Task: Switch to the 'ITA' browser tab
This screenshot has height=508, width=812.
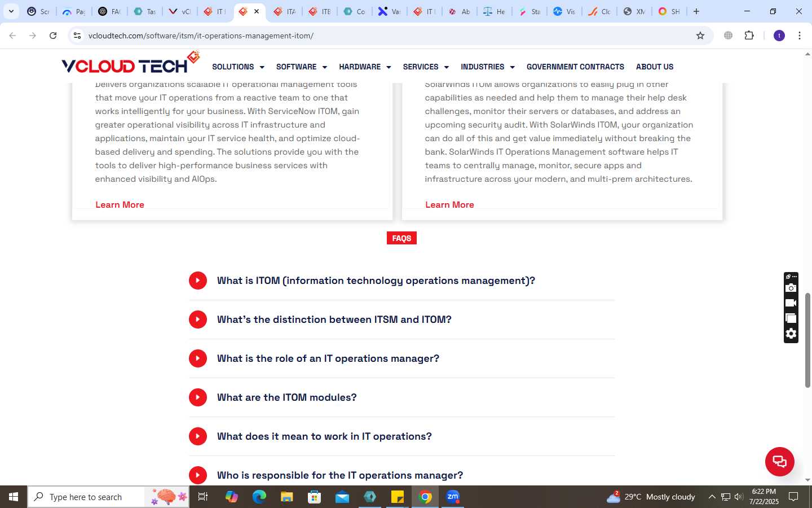Action: coord(284,11)
